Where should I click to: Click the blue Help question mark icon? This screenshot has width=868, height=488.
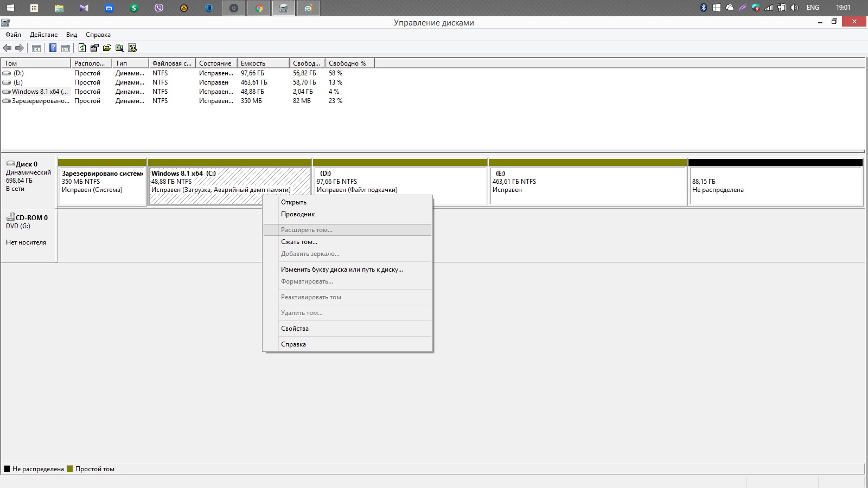pyautogui.click(x=53, y=48)
